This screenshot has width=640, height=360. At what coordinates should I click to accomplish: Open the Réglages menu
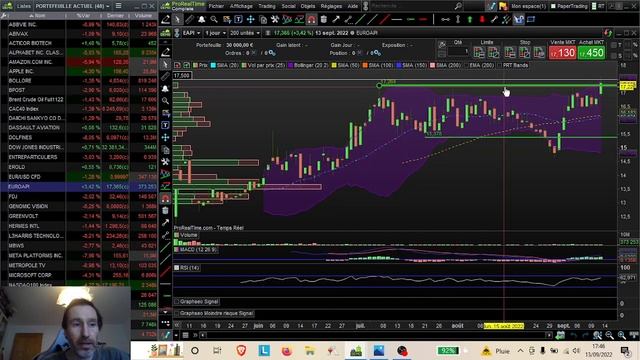(331, 6)
